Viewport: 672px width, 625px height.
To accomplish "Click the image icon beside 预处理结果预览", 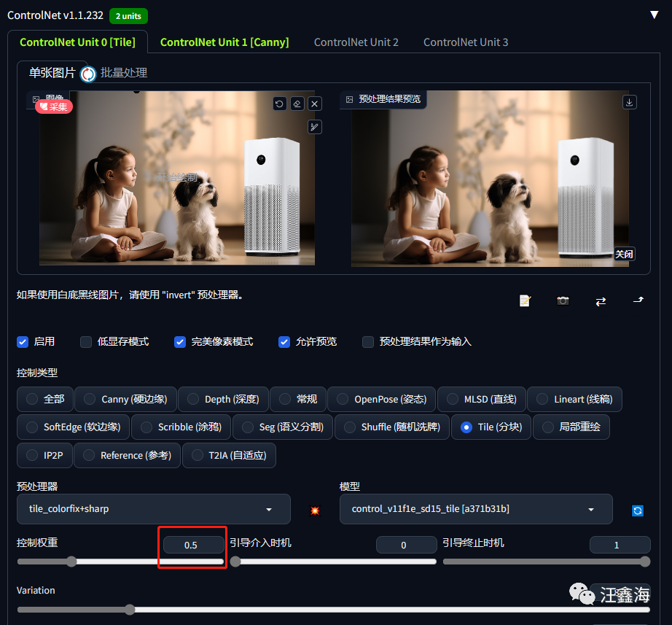I will pyautogui.click(x=350, y=99).
